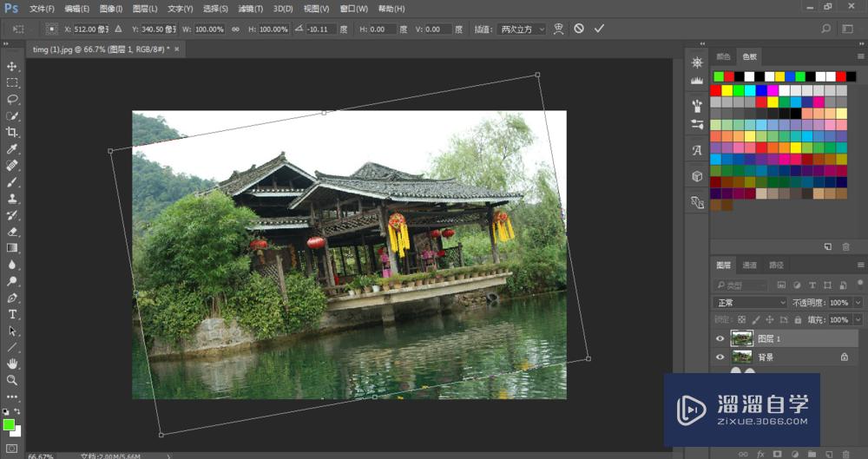Click the green foreground color swatch
Viewport: 868px width, 459px height.
9,424
